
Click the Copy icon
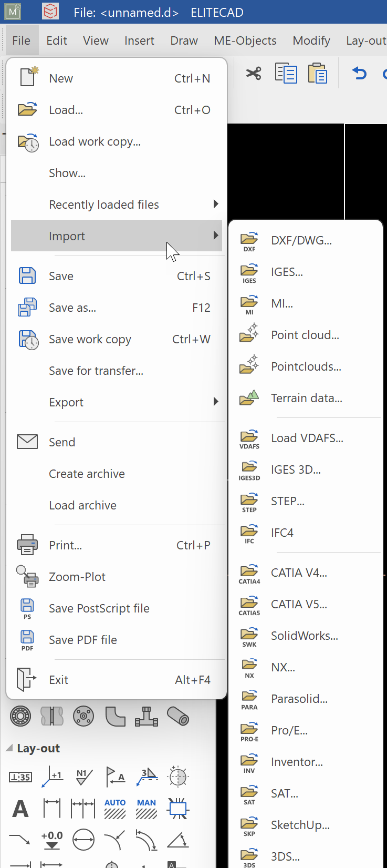286,73
